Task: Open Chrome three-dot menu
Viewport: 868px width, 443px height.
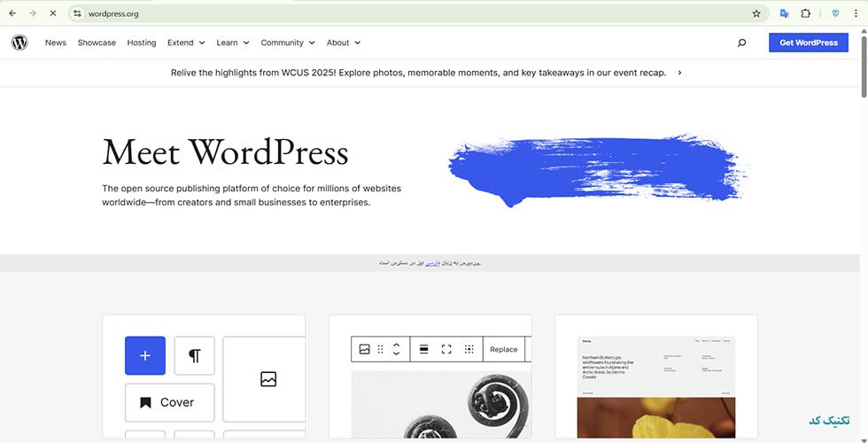Action: pos(856,13)
